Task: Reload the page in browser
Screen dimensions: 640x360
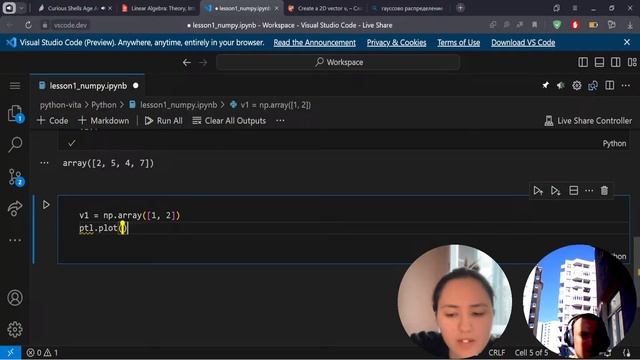Action: [x=28, y=25]
